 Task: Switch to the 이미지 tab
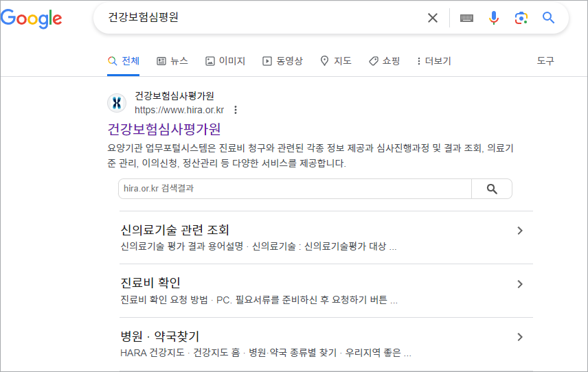[x=225, y=60]
